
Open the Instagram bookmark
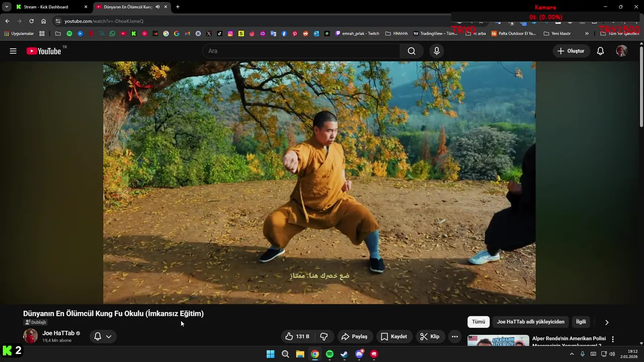pos(230,34)
